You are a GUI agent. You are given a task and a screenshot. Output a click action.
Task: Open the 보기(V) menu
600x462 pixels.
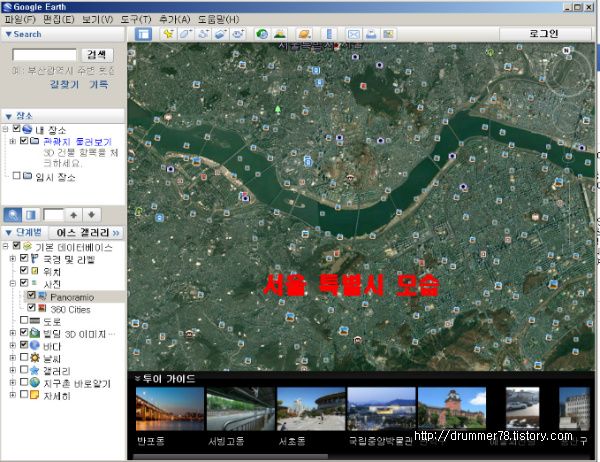click(x=97, y=19)
